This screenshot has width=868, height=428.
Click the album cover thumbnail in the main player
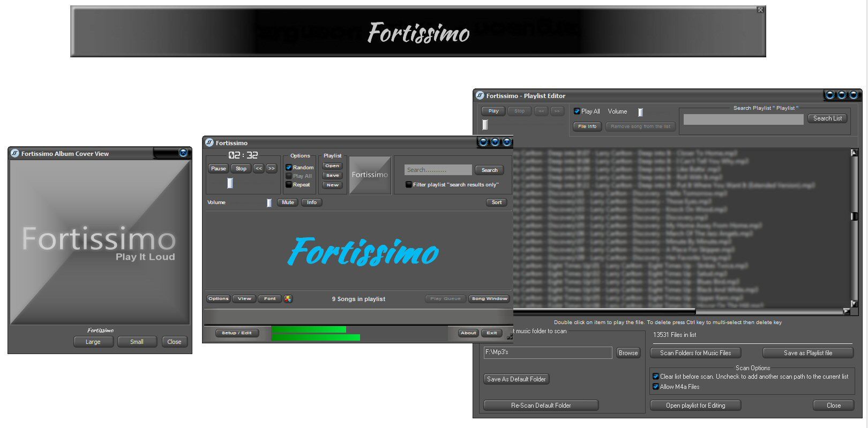coord(370,175)
